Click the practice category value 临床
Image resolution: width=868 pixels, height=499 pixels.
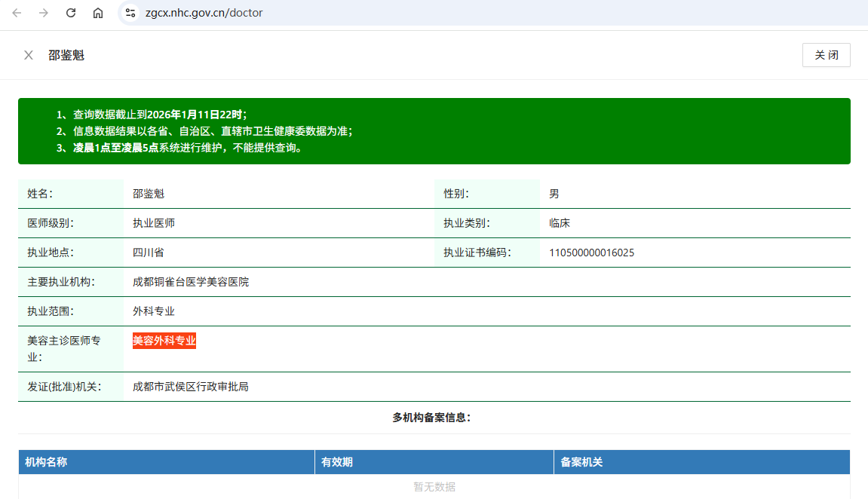(x=560, y=223)
